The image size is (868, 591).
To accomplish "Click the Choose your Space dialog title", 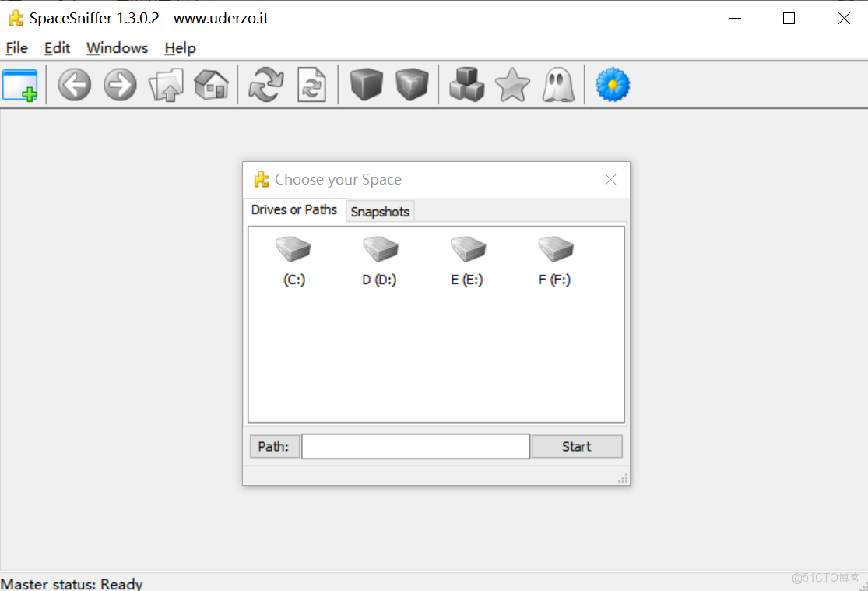I will (x=338, y=179).
